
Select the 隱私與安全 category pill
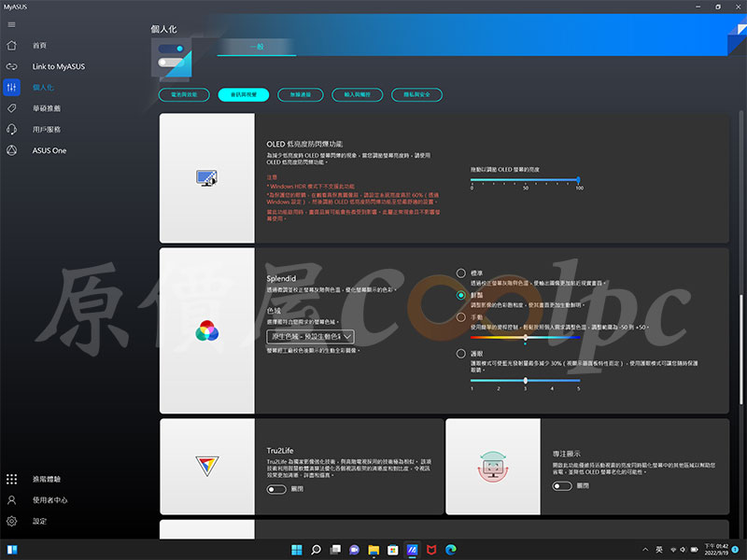tap(416, 95)
